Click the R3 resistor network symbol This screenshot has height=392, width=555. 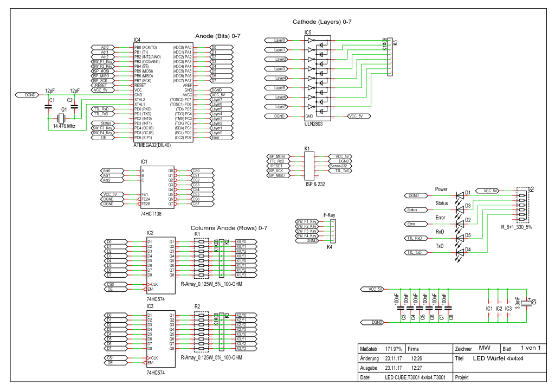pos(522,206)
